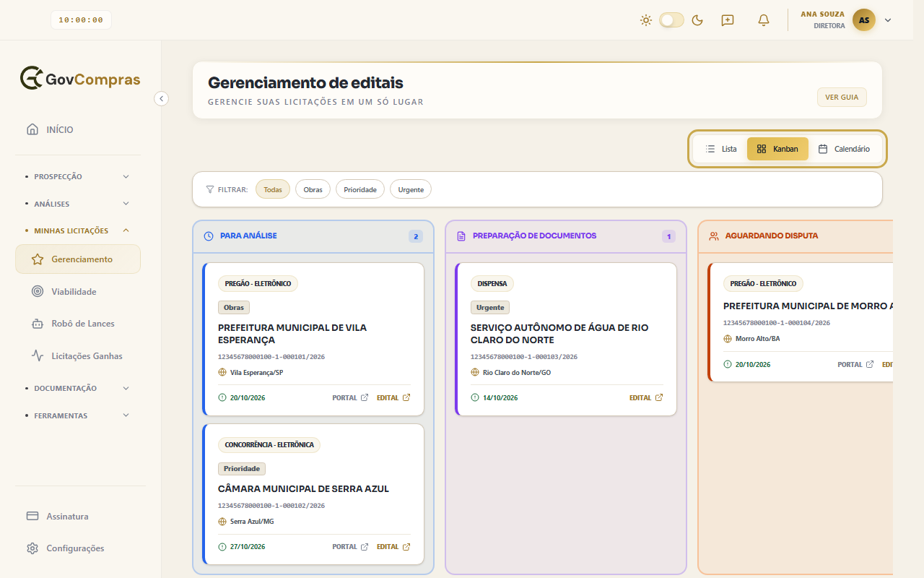Switch to Lista view
Viewport: 924px width, 578px height.
pos(720,149)
